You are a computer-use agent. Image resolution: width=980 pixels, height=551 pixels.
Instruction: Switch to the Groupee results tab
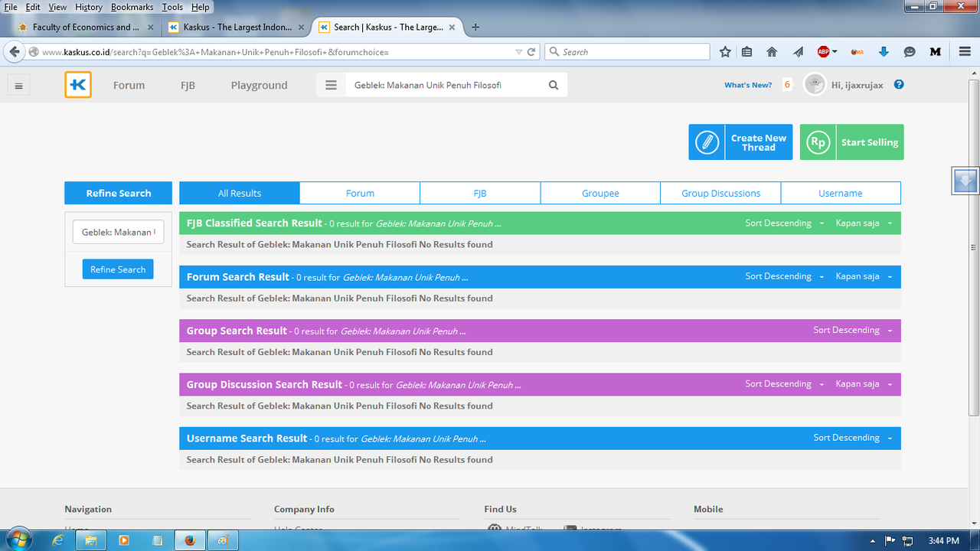tap(600, 193)
